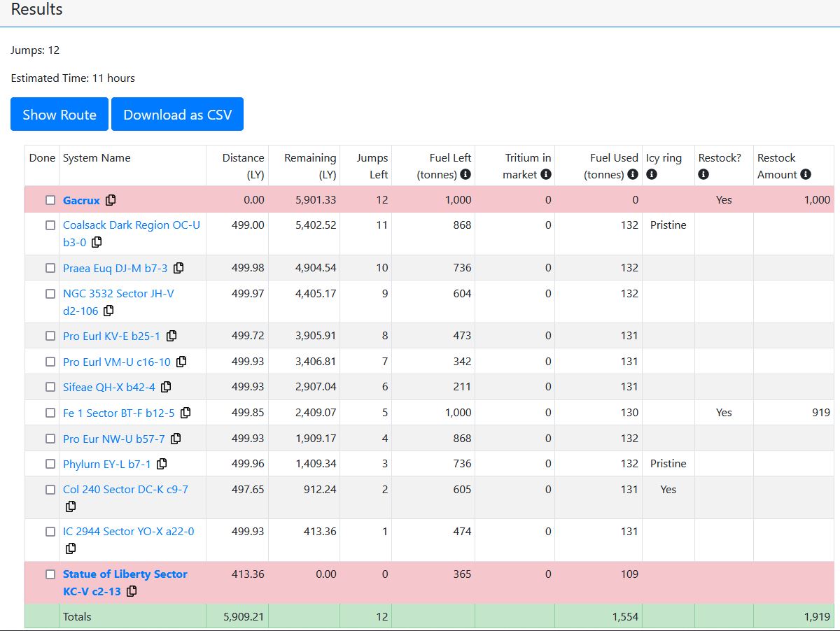Click the Restock? column info icon
Screen dimensions: 840x631
coord(703,174)
